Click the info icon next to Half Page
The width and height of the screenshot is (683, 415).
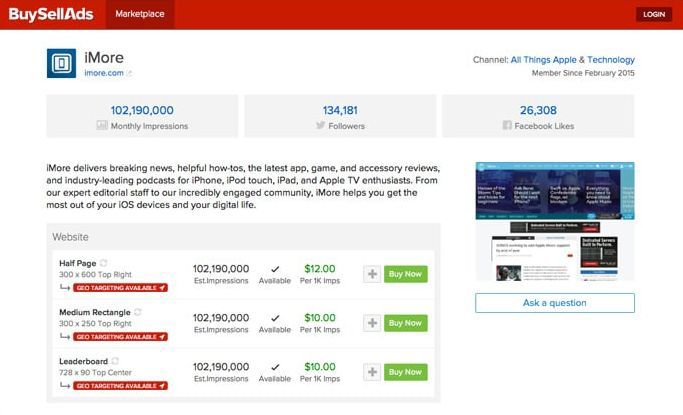click(103, 263)
